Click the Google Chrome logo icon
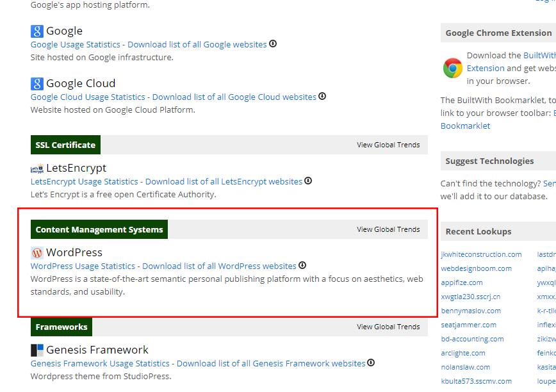This screenshot has height=392, width=556. (x=453, y=68)
